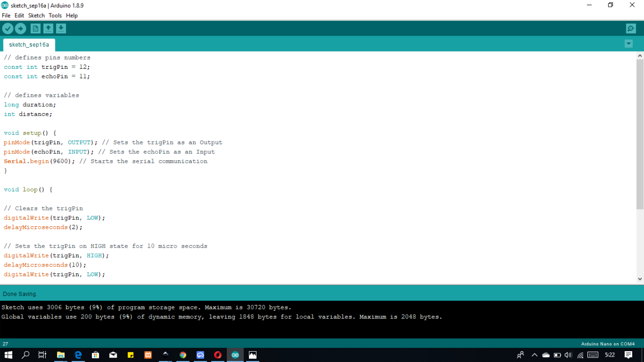This screenshot has height=362, width=644.
Task: Open Mail app from taskbar
Action: pyautogui.click(x=113, y=355)
